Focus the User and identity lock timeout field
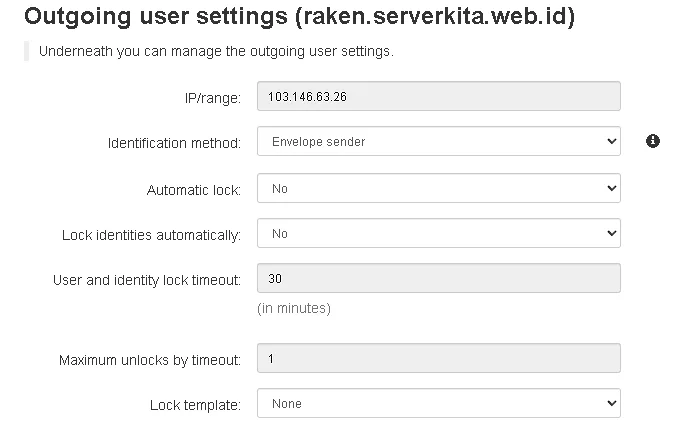 (x=439, y=278)
